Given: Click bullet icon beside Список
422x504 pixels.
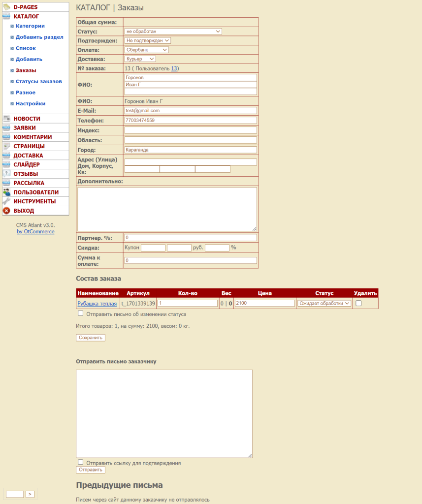Looking at the screenshot, I should tap(12, 48).
